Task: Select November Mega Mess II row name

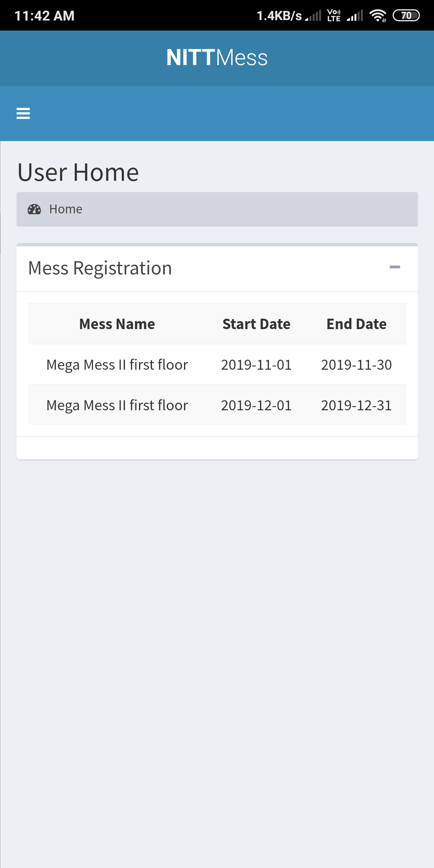Action: click(x=117, y=365)
